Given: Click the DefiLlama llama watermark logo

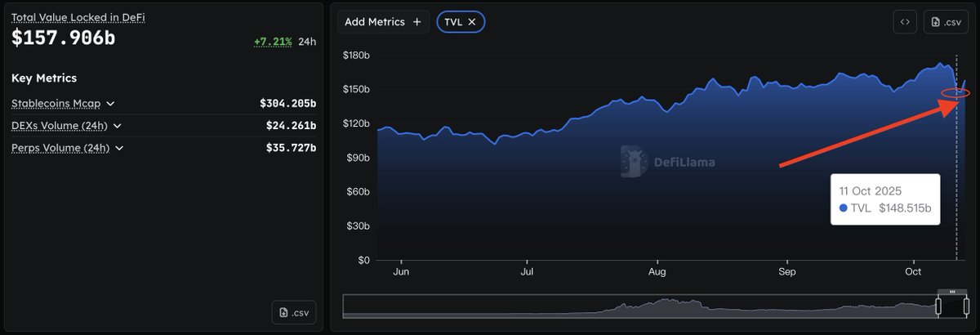Looking at the screenshot, I should tap(630, 161).
